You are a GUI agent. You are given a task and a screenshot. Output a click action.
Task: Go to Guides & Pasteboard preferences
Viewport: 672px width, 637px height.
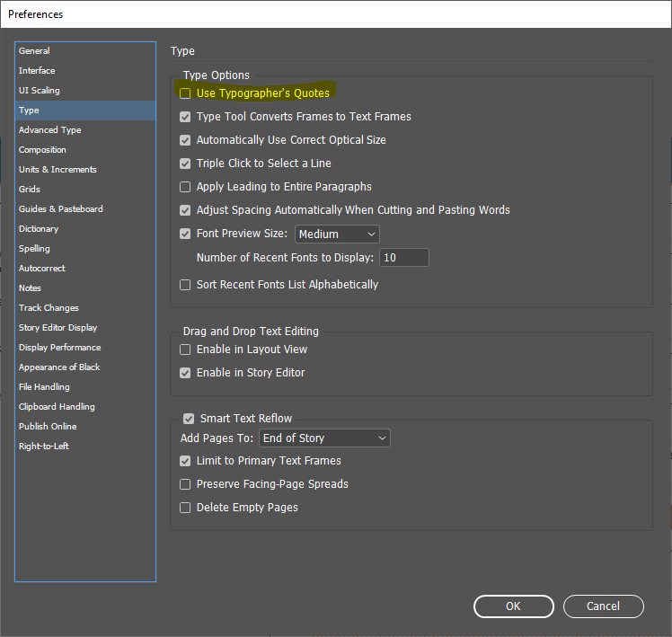click(61, 209)
